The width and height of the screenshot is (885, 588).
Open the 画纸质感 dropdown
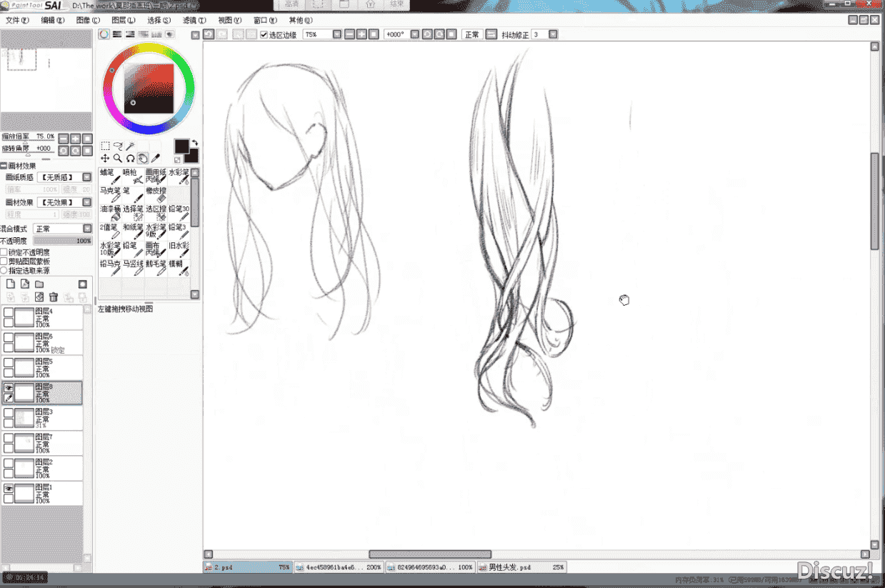pos(87,177)
